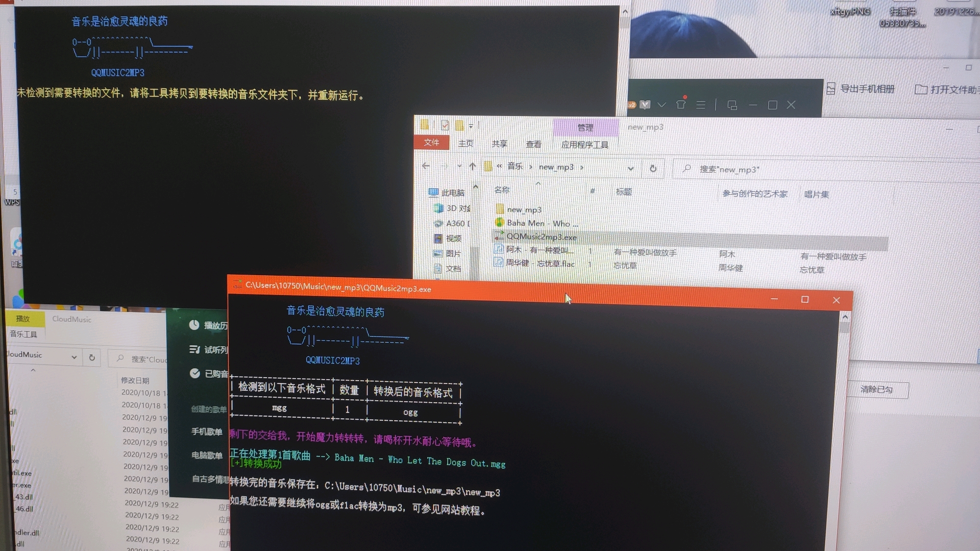Select 3D 对象 in navigation pane
This screenshot has width=980, height=551.
point(453,208)
